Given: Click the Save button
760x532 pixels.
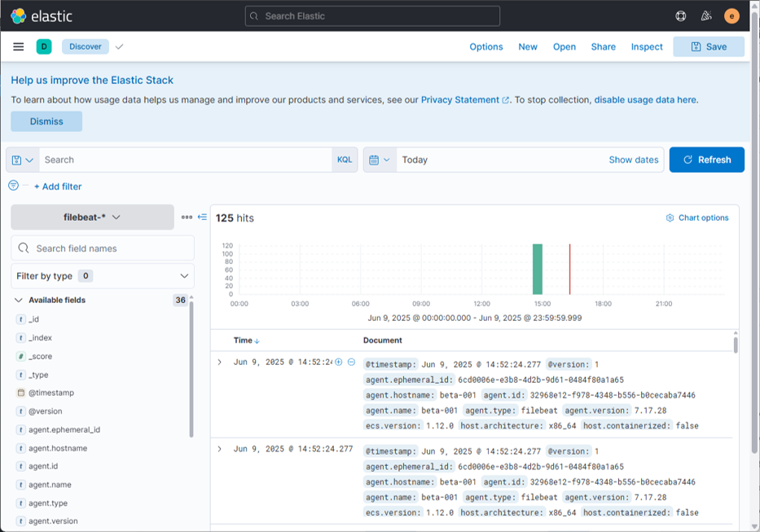Looking at the screenshot, I should click(709, 46).
